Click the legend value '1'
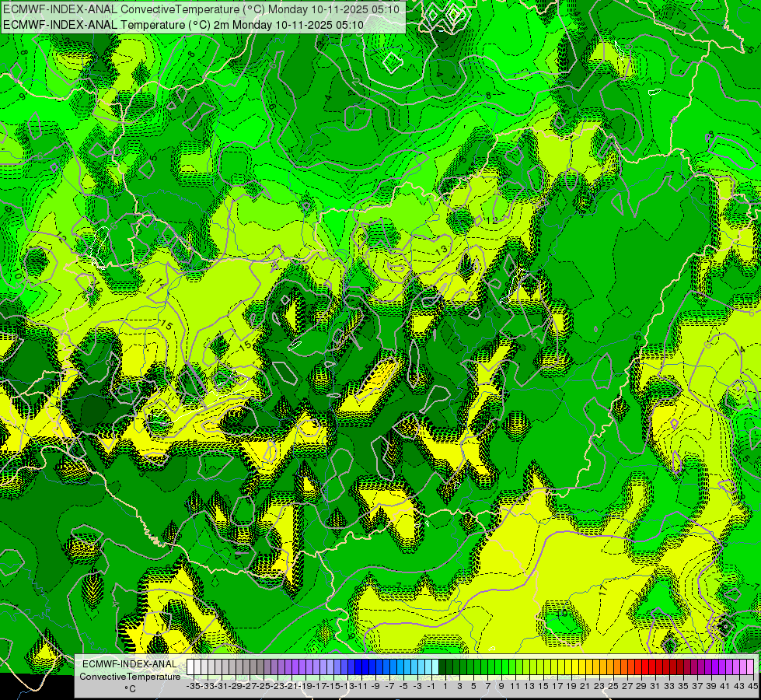This screenshot has width=761, height=700. pos(445,687)
